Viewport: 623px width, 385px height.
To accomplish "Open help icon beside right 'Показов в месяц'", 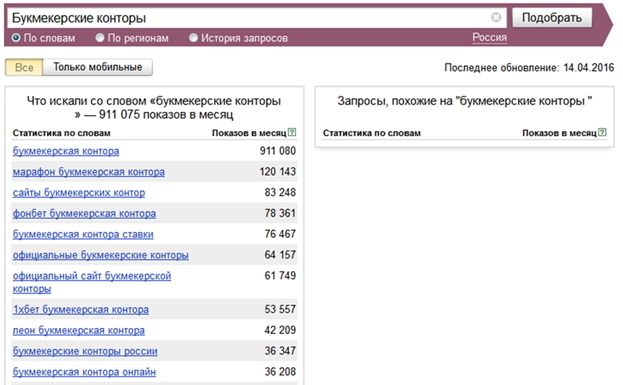I will (602, 132).
